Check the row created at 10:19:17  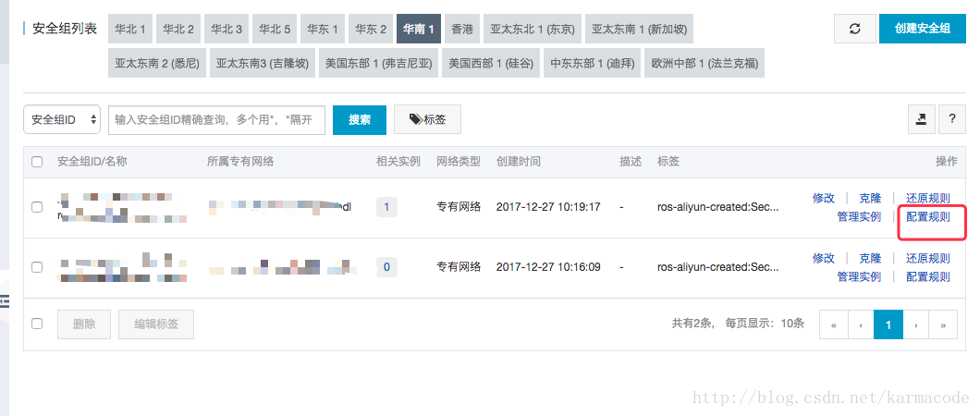click(x=37, y=207)
